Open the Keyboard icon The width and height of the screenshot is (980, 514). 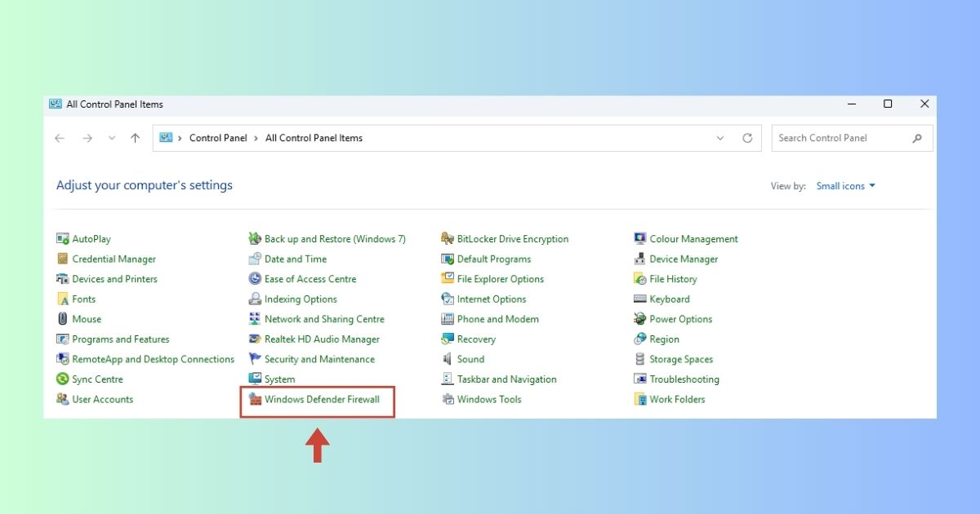coord(640,299)
